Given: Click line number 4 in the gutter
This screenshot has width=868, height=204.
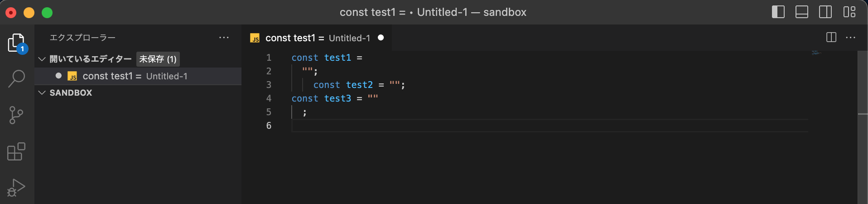Looking at the screenshot, I should (269, 98).
